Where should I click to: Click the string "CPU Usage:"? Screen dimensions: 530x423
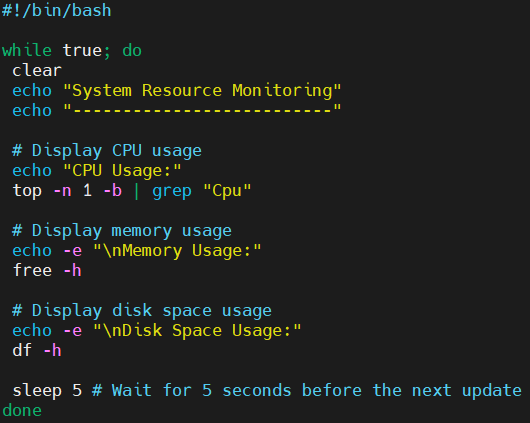pyautogui.click(x=122, y=171)
